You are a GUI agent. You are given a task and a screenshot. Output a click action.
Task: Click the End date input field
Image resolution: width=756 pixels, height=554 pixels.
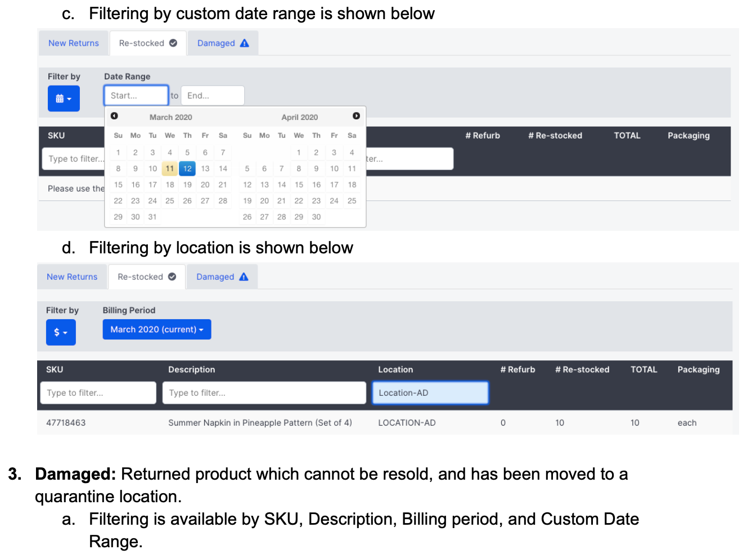[212, 95]
